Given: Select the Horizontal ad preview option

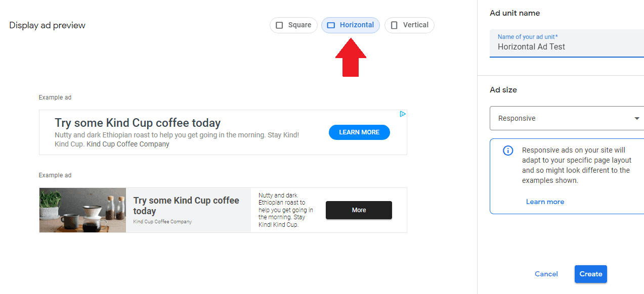Looking at the screenshot, I should (351, 25).
